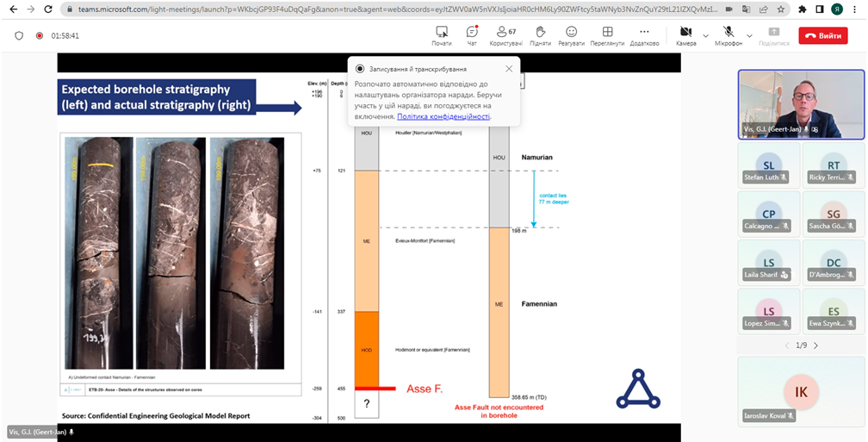Select D'Ambrog participant tile

point(834,263)
